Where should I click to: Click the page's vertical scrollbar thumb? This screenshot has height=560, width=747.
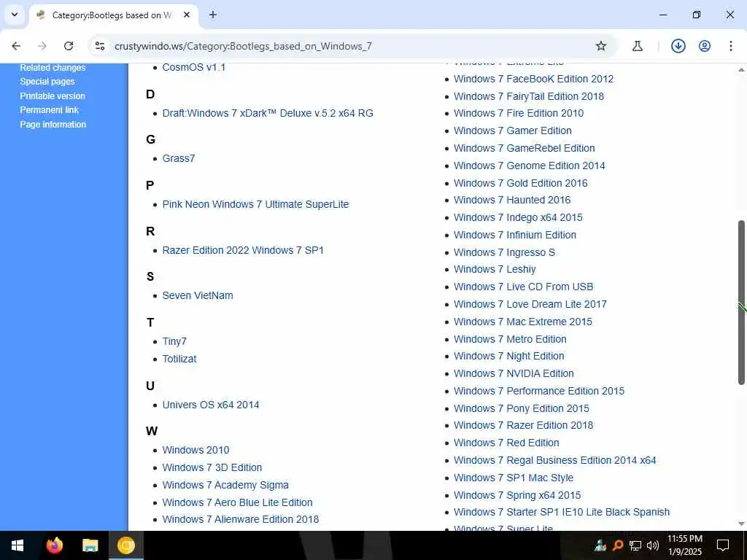pyautogui.click(x=741, y=302)
